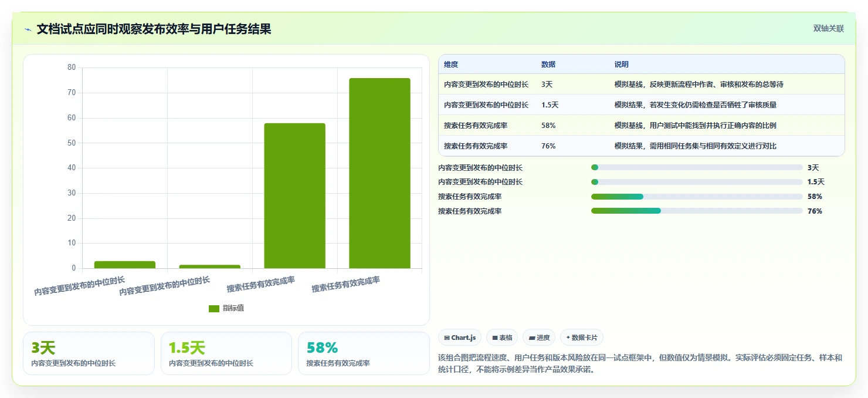Open the 1.5天 data card
This screenshot has width=868, height=398.
point(226,353)
